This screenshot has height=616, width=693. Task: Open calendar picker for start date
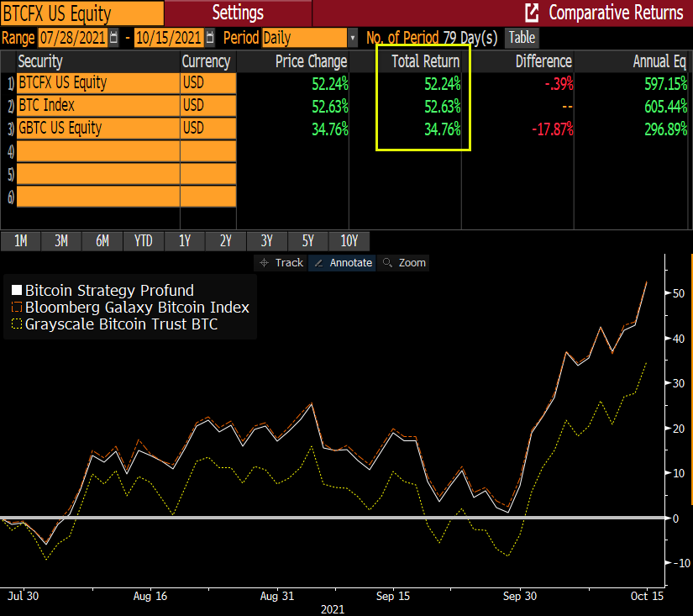113,38
